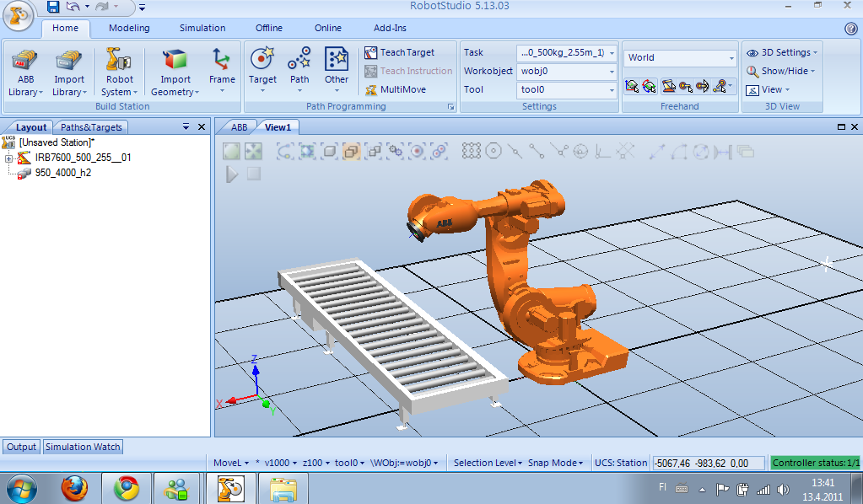Open the Output tab at bottom
863x504 pixels.
[x=21, y=447]
